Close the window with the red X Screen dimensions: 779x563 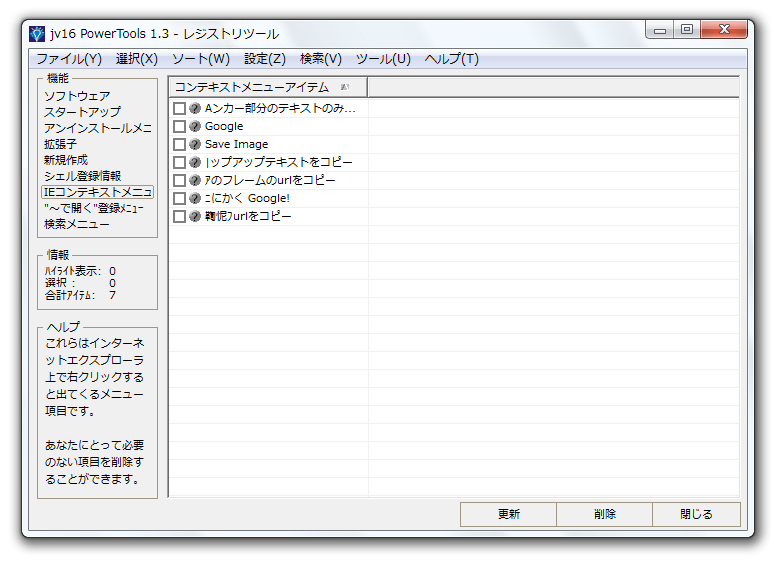(724, 30)
